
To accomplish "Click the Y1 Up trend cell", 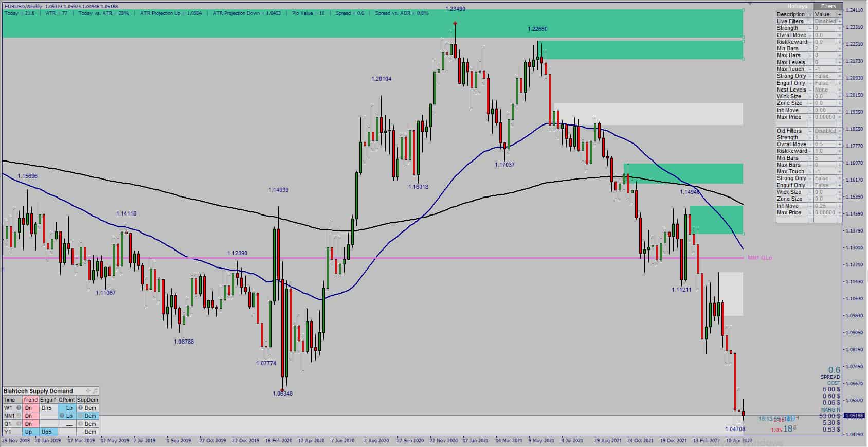I will [x=30, y=432].
